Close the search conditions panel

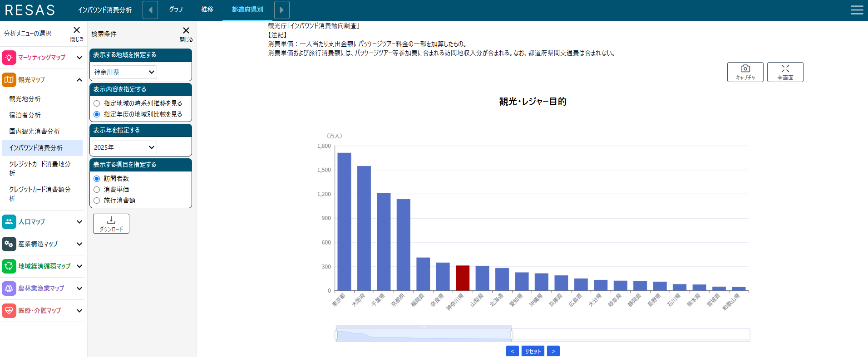pyautogui.click(x=186, y=34)
